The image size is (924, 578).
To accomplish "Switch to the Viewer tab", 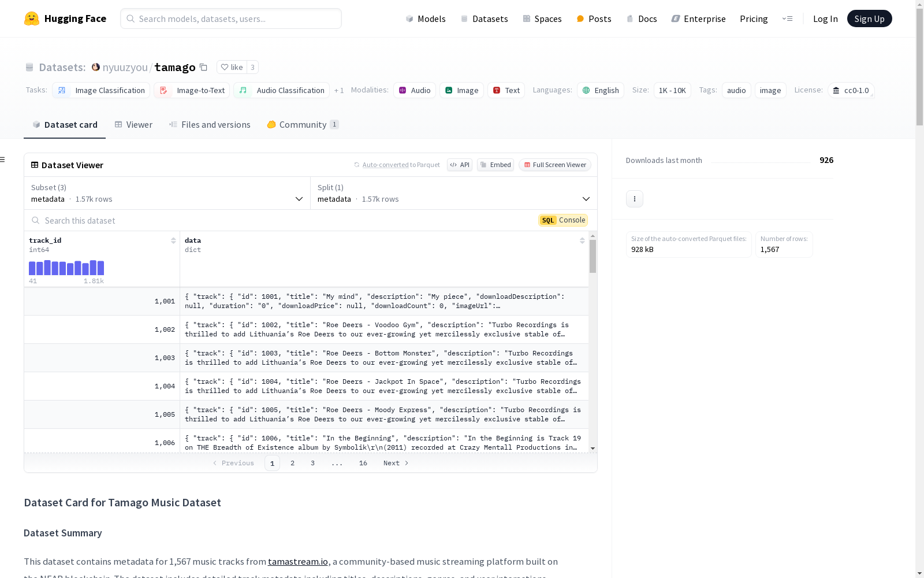I will (x=133, y=124).
